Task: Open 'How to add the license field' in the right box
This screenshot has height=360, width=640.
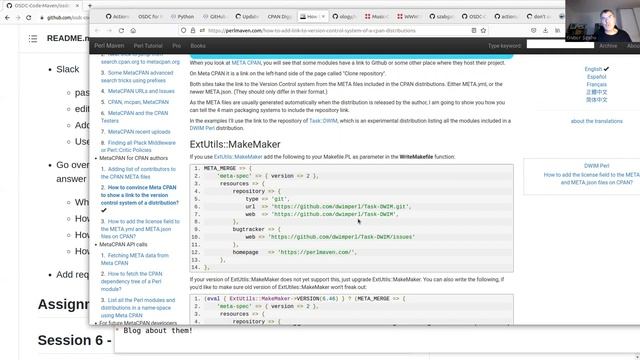Action: (x=592, y=178)
